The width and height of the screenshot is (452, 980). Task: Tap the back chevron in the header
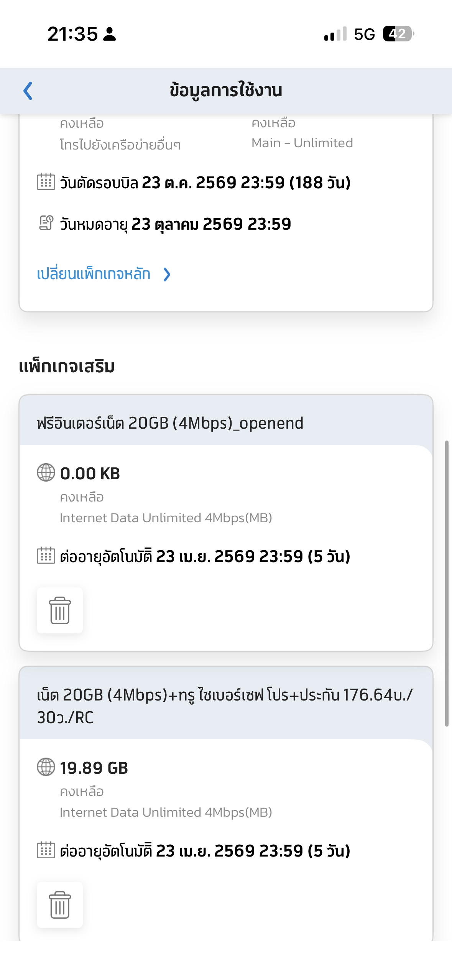[28, 91]
